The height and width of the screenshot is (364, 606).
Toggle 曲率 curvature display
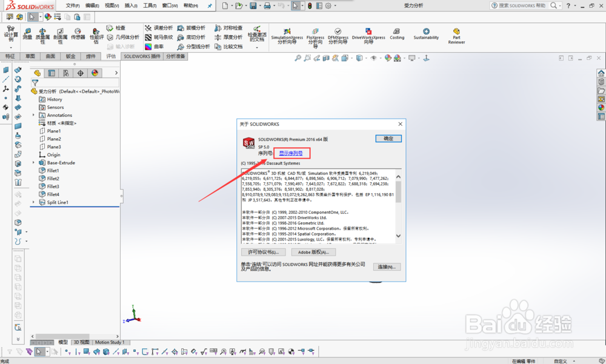coord(154,47)
